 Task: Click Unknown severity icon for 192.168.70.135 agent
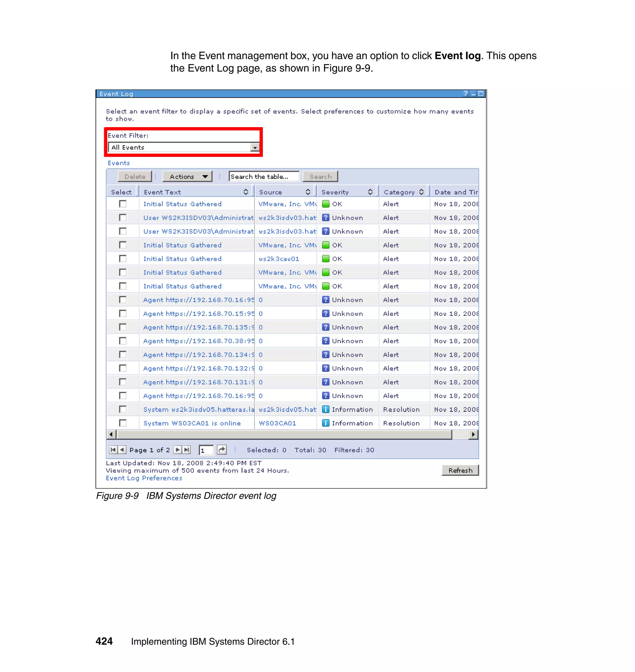click(x=326, y=327)
